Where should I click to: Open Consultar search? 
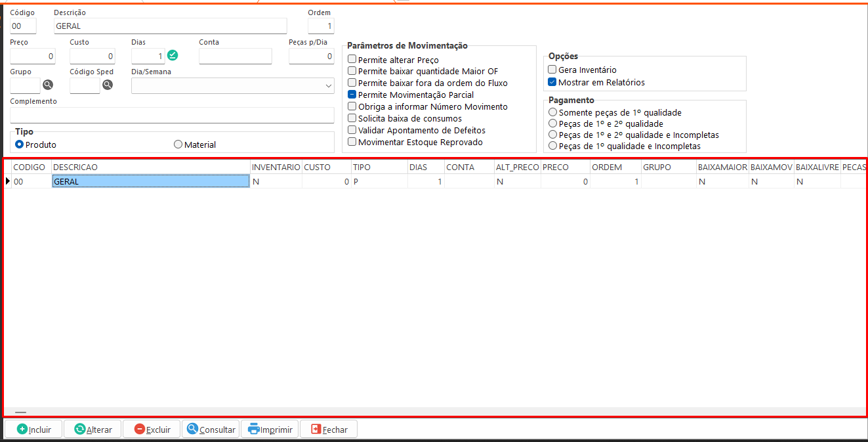pyautogui.click(x=211, y=430)
